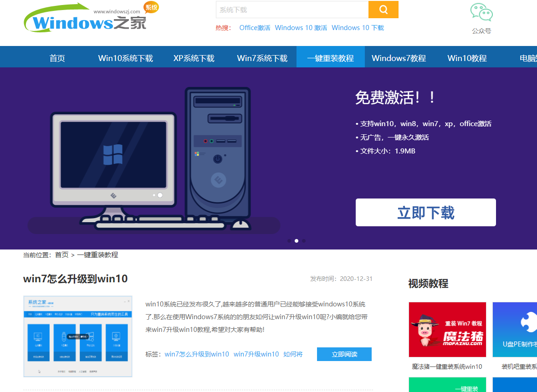Click the 魔法猪 video tutorial thumbnail
The image size is (537, 392).
coord(447,329)
